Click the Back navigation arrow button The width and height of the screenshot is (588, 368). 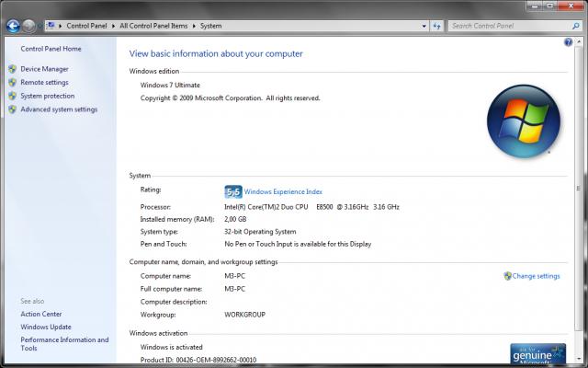pos(11,26)
